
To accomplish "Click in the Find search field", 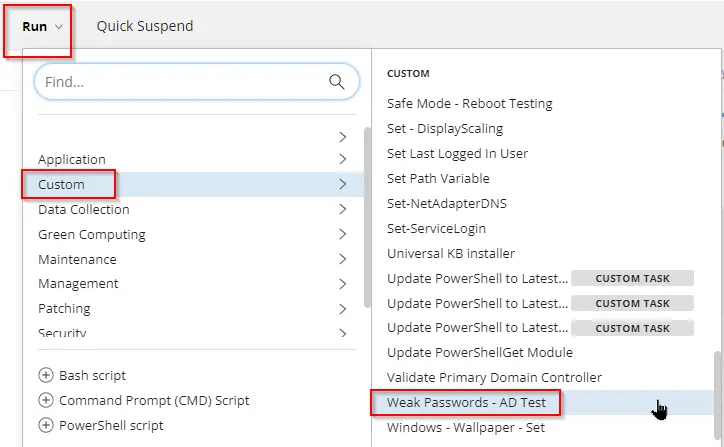I will 197,82.
